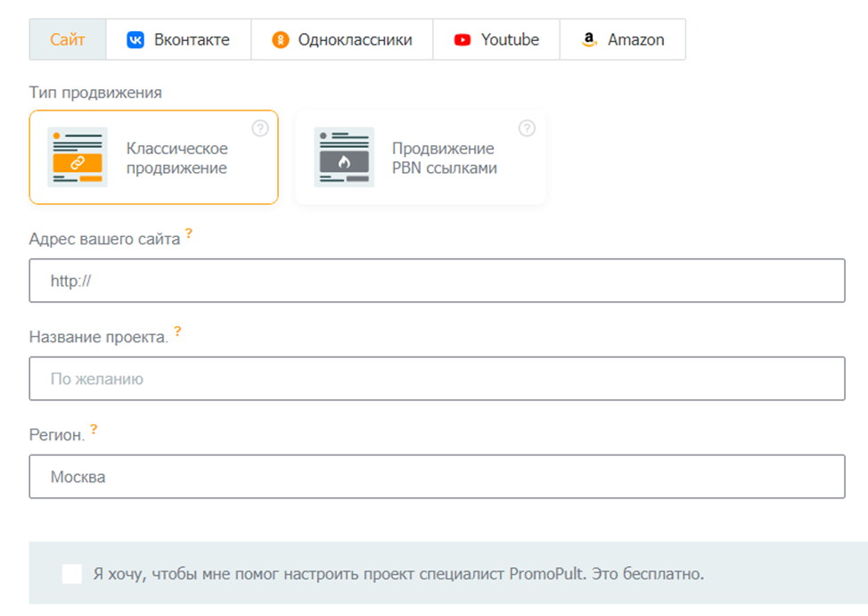Click the Amazon logo icon
This screenshot has height=616, width=868.
coord(588,40)
